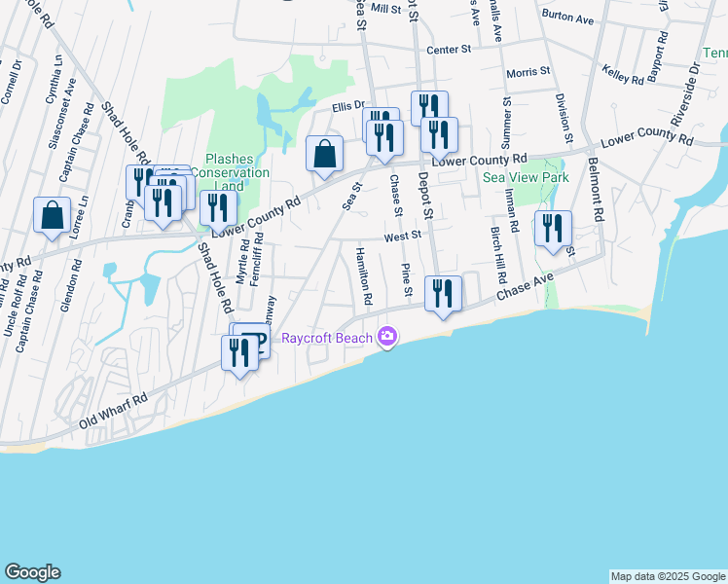Image resolution: width=728 pixels, height=584 pixels.
Task: Select the Uncle Rolf Rd street label
Action: click(16, 306)
